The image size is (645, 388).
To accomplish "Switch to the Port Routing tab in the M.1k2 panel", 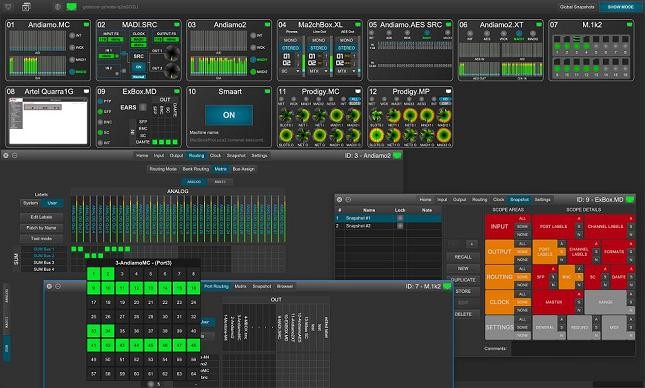I will click(216, 286).
